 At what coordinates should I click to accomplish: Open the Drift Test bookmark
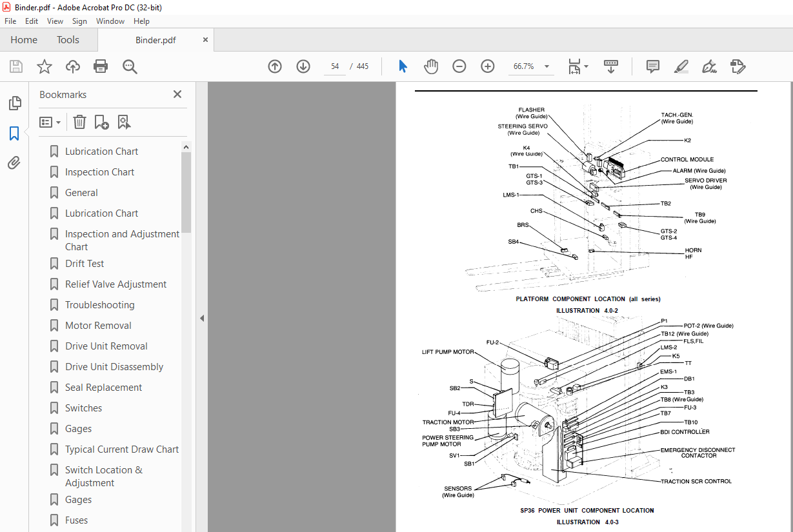click(x=85, y=264)
